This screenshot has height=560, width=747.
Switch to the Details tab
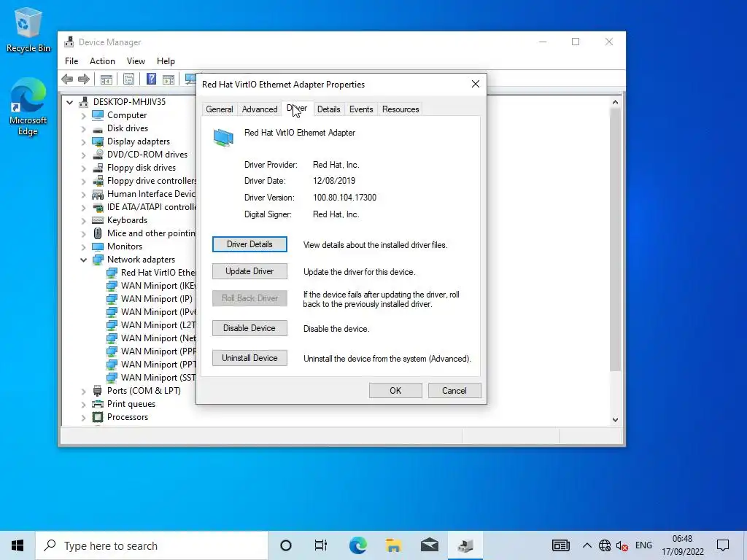pyautogui.click(x=329, y=109)
